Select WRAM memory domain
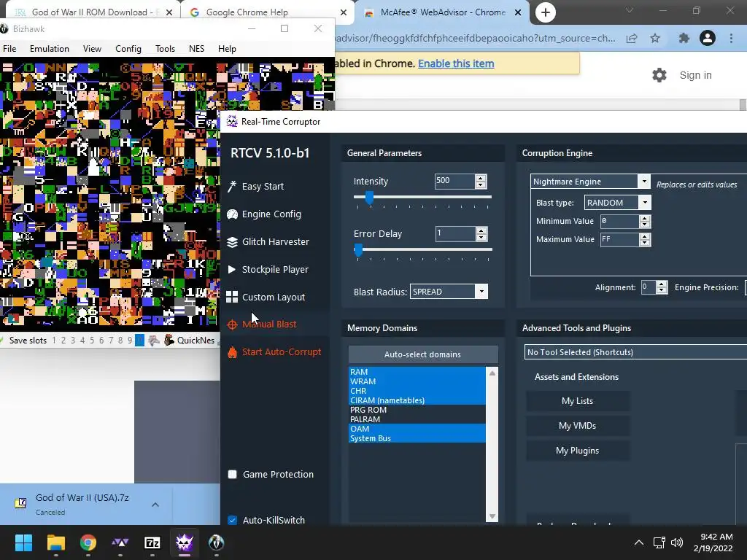The image size is (747, 560). coord(417,381)
